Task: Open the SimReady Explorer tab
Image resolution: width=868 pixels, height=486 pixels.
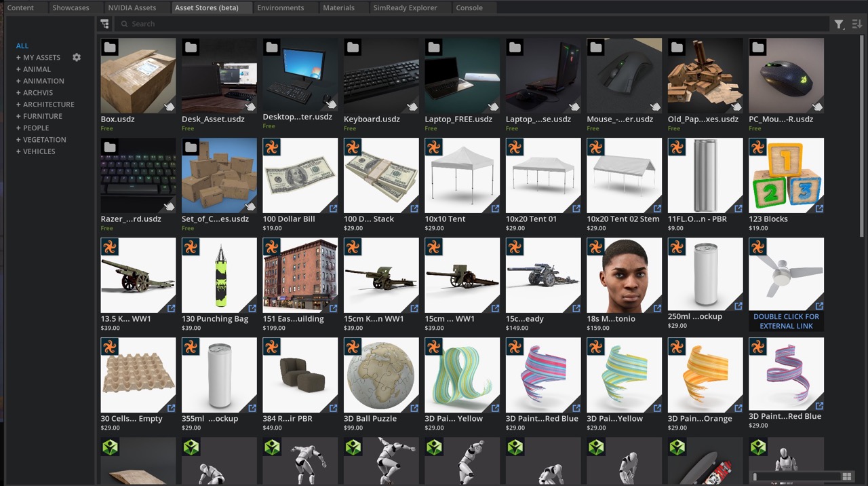Action: 406,7
